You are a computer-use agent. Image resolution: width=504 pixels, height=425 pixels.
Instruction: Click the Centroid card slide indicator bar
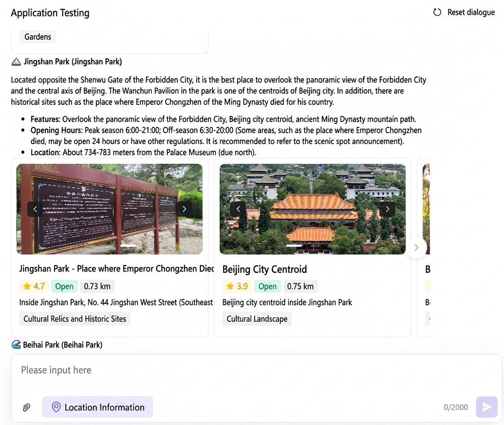pyautogui.click(x=294, y=246)
